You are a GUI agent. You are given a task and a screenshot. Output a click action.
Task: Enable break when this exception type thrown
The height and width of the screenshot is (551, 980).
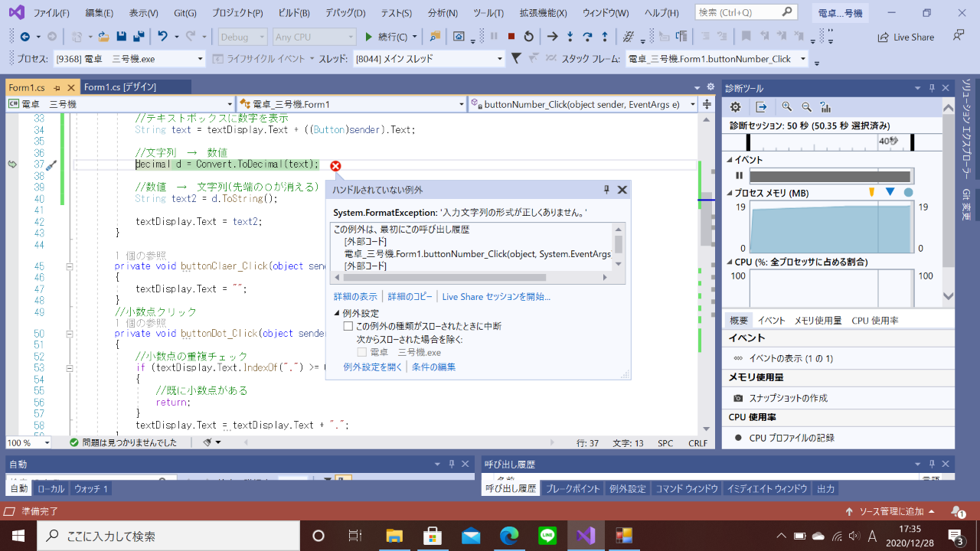pos(348,326)
